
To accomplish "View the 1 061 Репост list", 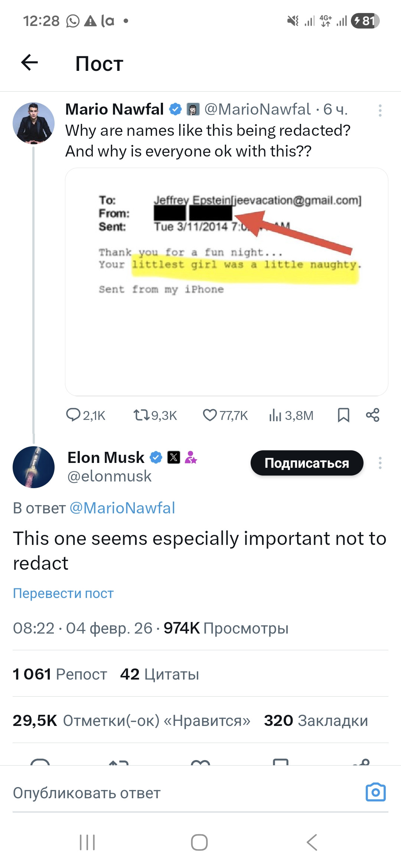I will [x=60, y=674].
